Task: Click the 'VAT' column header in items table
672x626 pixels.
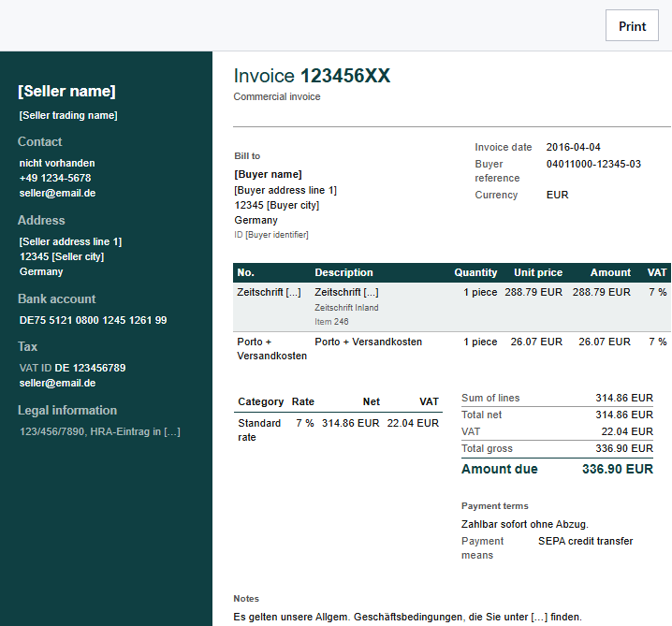Action: (x=657, y=272)
